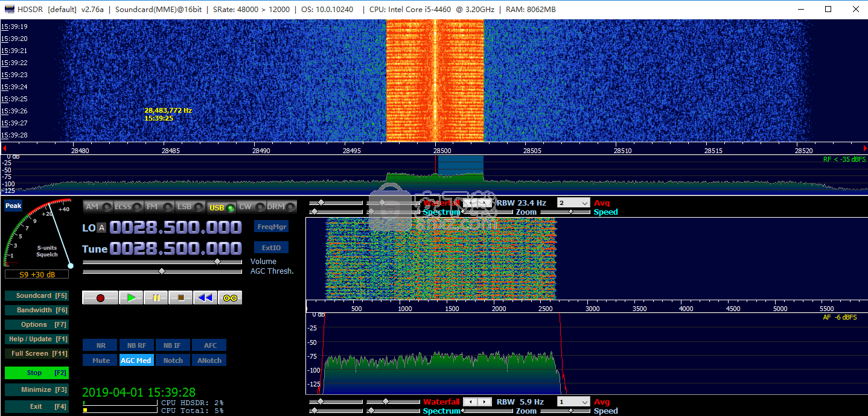Adjust first AF Spectrum slider at bottom
This screenshot has width=868, height=416.
pos(336,411)
